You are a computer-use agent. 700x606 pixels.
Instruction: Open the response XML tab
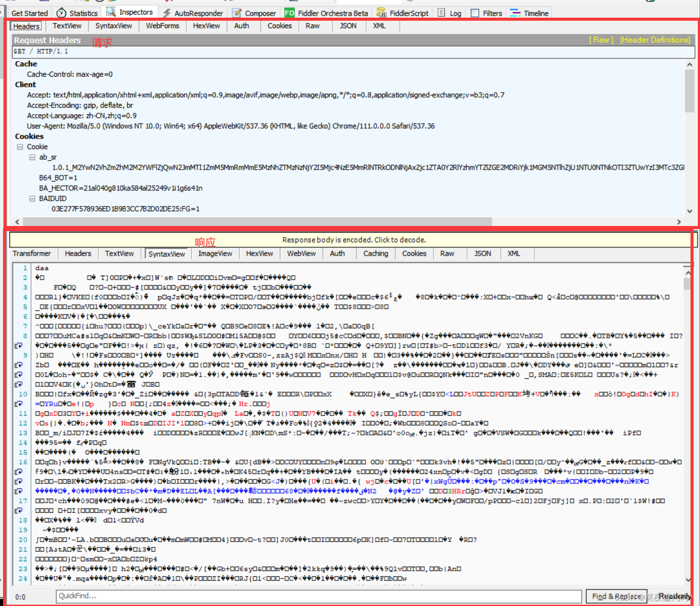(514, 254)
